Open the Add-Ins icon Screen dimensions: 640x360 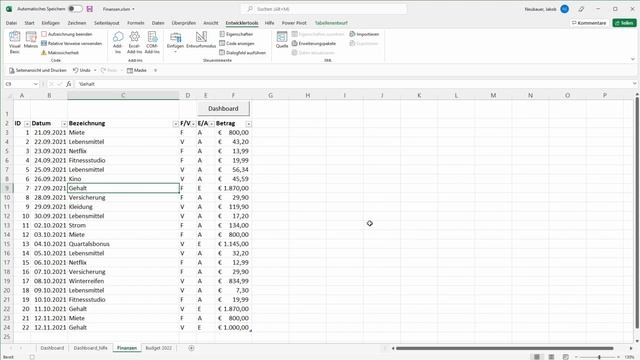(118, 42)
